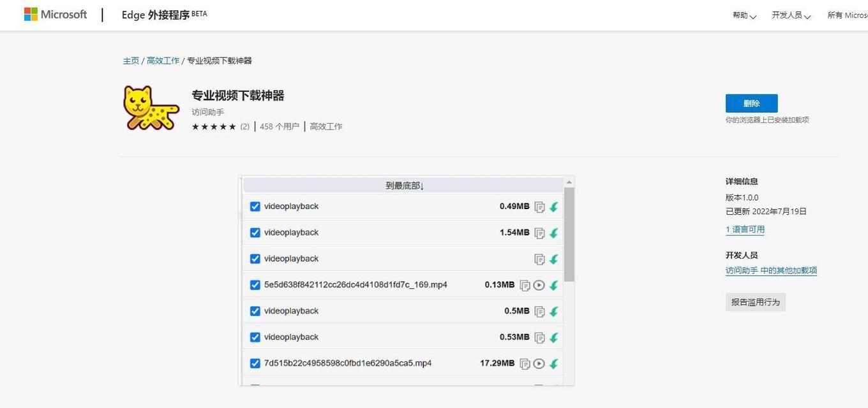Open 访问助手 中的其他加载项 link

coord(771,270)
